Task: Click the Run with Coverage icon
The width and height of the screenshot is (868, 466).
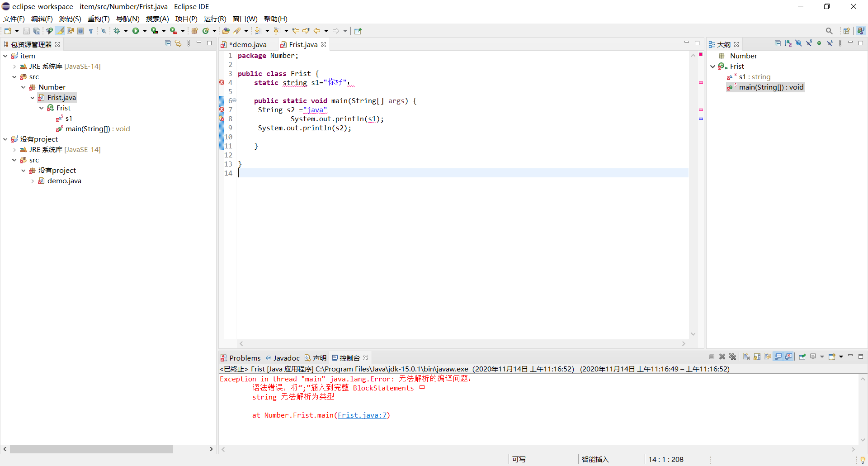Action: tap(155, 31)
